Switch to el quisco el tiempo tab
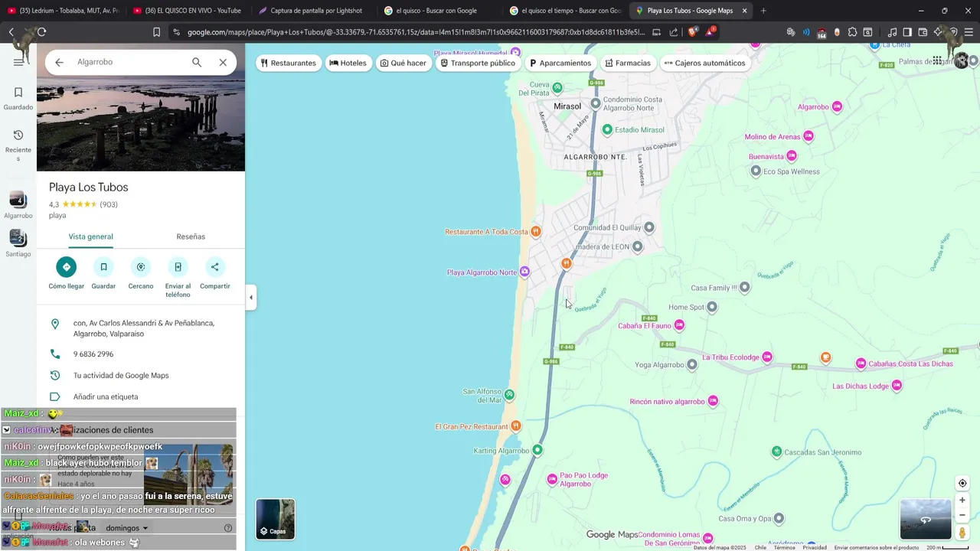The height and width of the screenshot is (551, 980). [565, 11]
